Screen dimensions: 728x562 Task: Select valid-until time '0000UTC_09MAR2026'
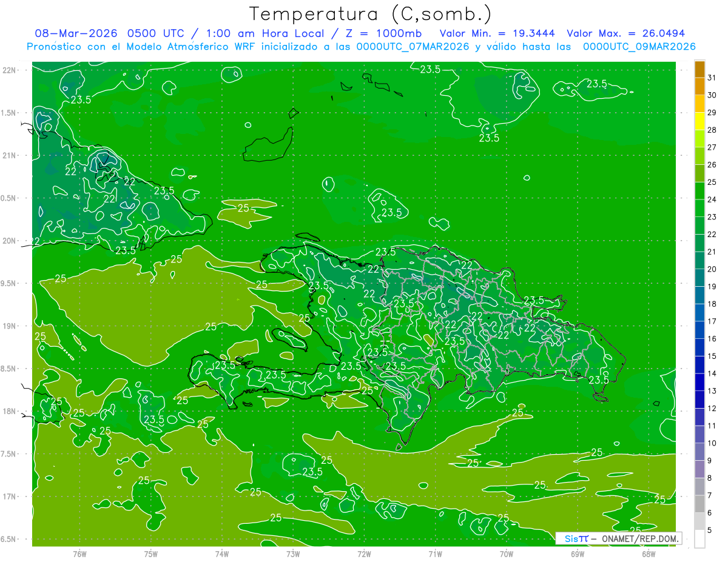click(639, 47)
